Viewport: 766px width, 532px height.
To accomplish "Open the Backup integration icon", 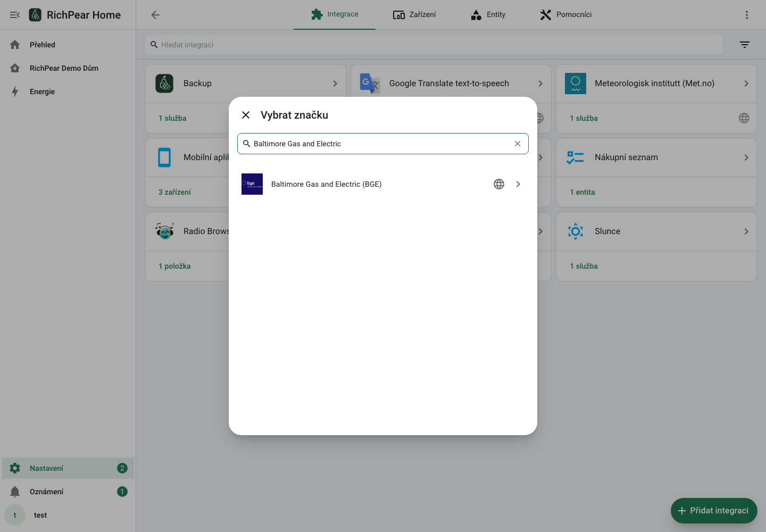I will point(164,84).
